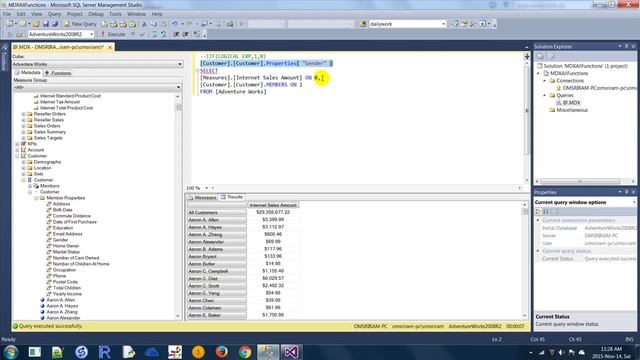
Task: Click the Undo arrow icon
Action: coord(175,24)
